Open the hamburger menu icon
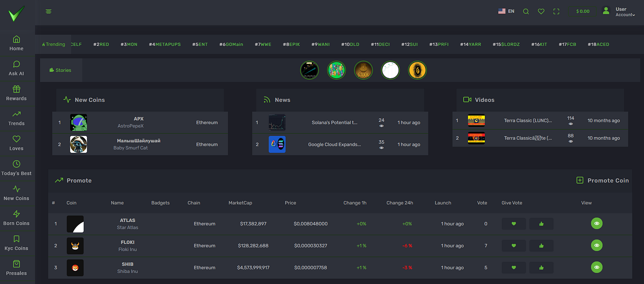 click(49, 12)
